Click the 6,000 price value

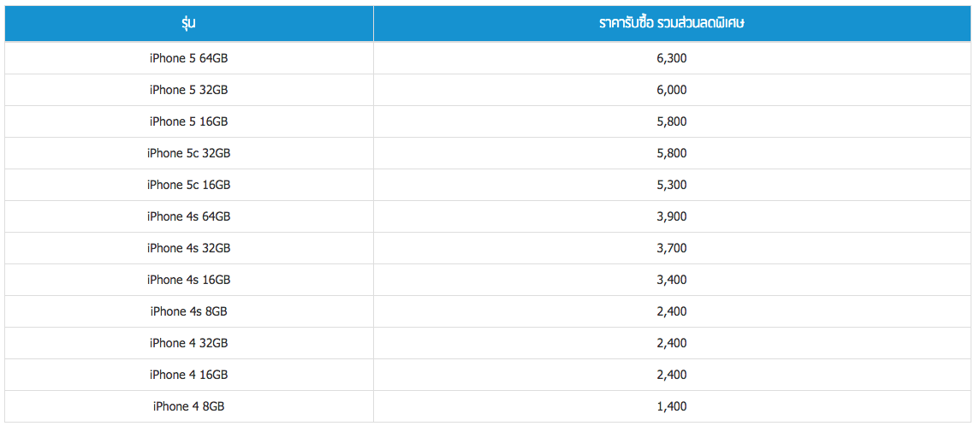coord(672,90)
